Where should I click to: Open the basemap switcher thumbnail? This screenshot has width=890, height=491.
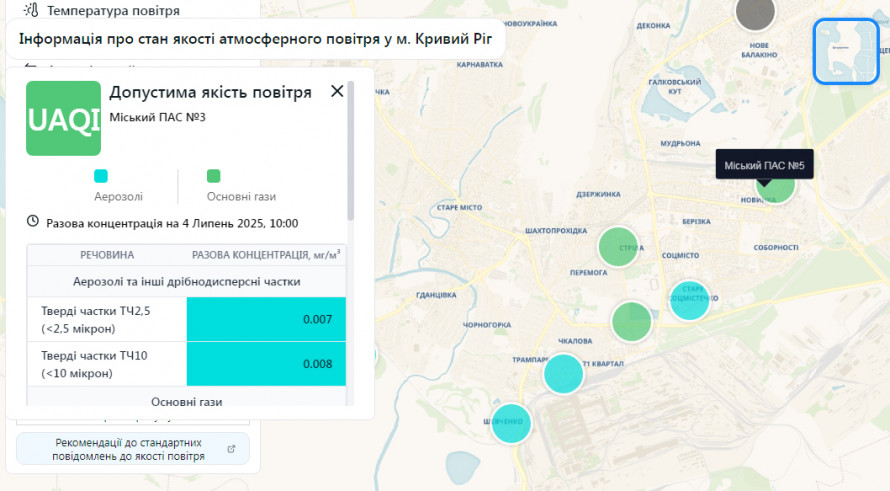845,50
